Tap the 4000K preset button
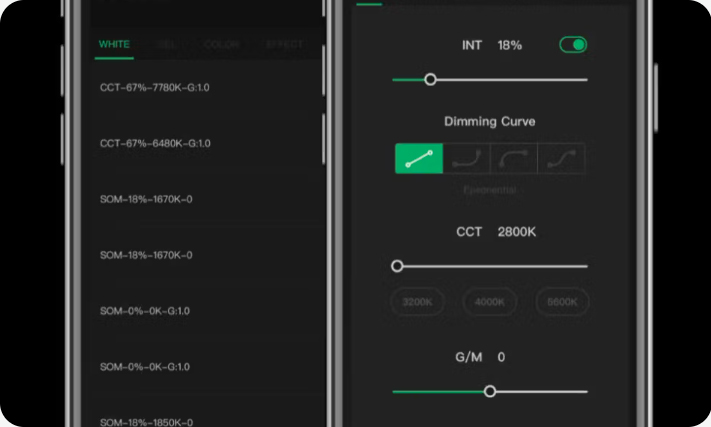Screen dimensions: 711x427 (x=490, y=301)
